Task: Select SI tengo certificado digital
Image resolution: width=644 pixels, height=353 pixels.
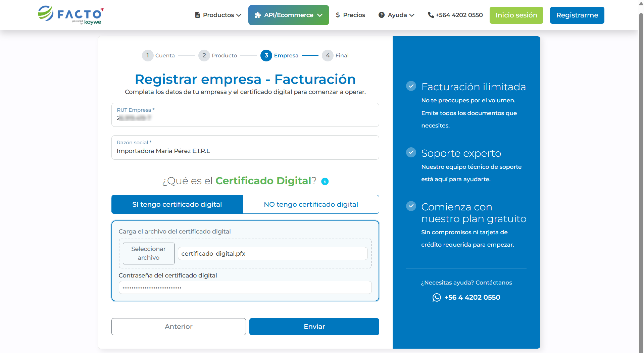Action: pyautogui.click(x=177, y=204)
